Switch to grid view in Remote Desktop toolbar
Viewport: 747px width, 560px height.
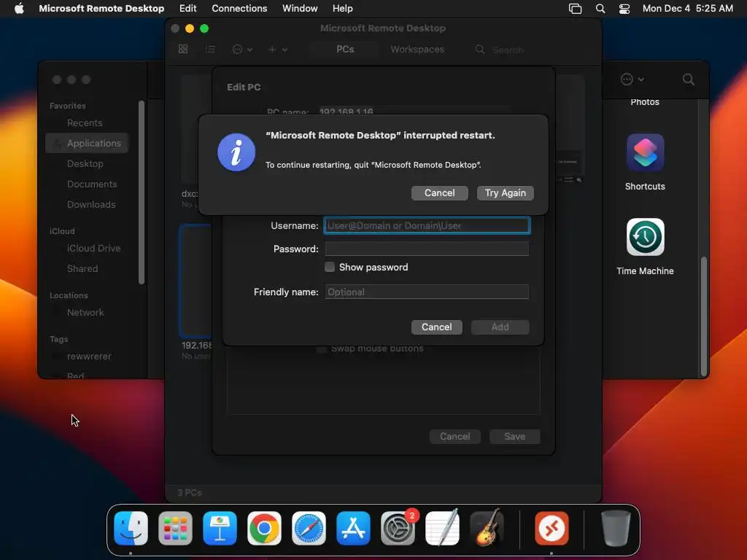pos(183,49)
